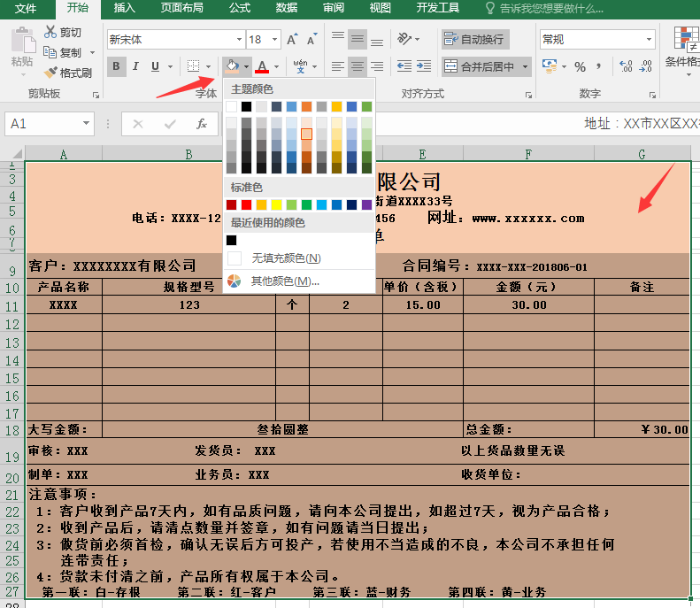
Task: Set middle vertical alignment
Action: click(x=358, y=39)
